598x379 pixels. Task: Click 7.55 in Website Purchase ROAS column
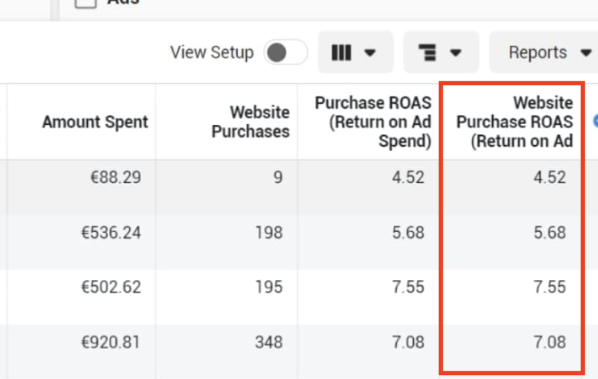point(550,287)
